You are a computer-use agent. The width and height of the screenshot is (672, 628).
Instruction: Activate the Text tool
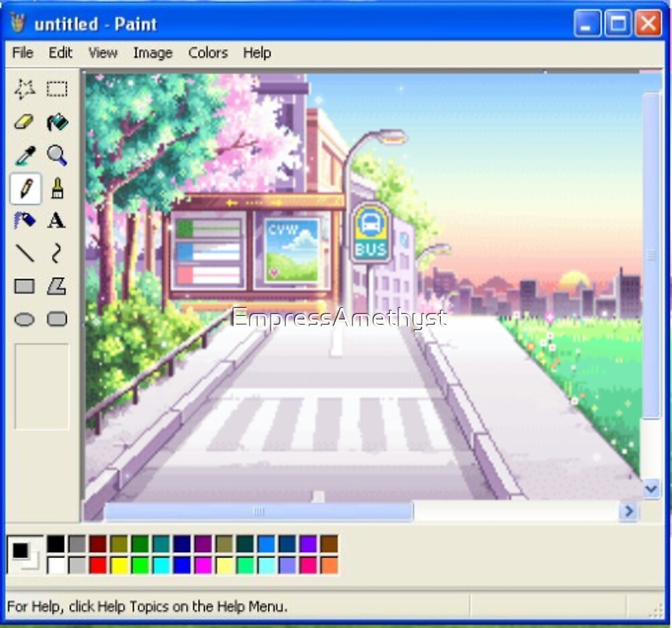click(57, 221)
